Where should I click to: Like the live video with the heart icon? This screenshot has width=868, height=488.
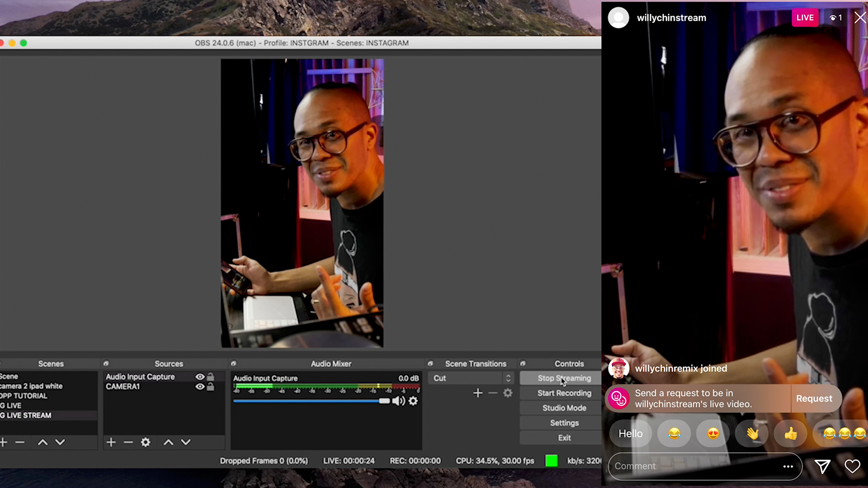852,466
